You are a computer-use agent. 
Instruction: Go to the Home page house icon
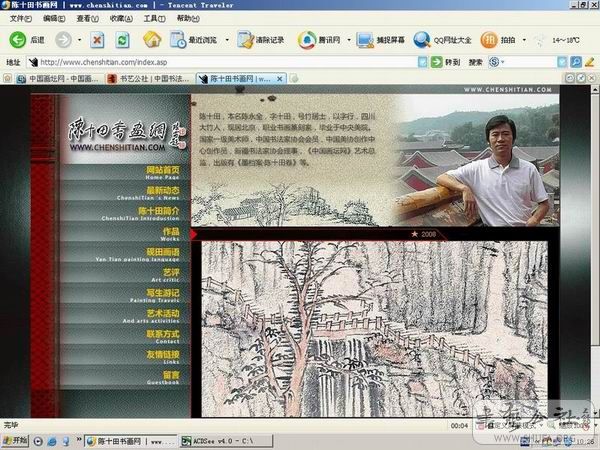(x=152, y=39)
